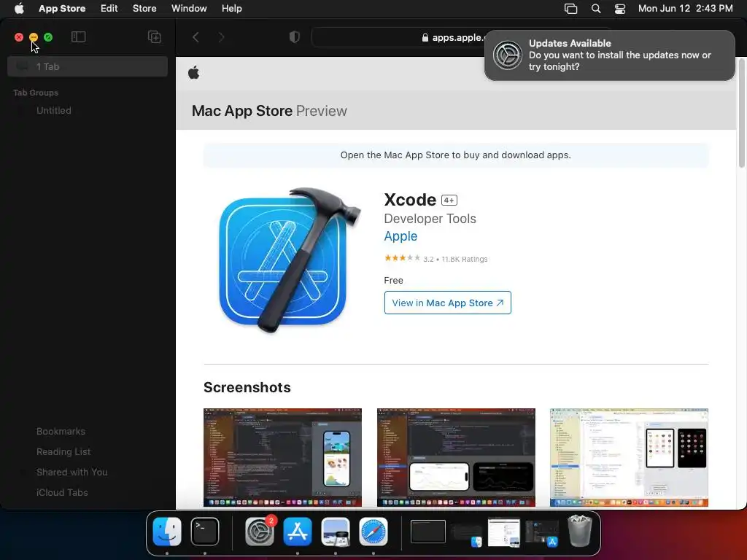Open the Edit menu
Screen dimensions: 747x560
[x=109, y=9]
